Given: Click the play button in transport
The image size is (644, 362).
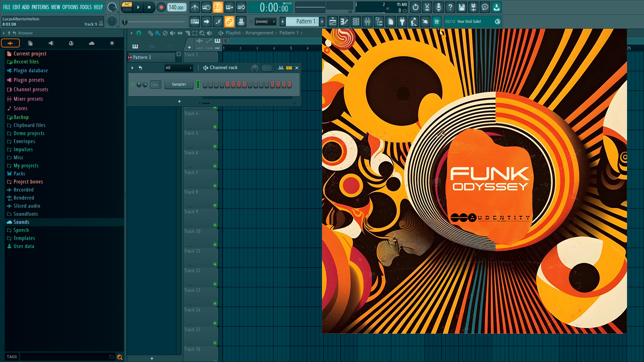Looking at the screenshot, I should click(138, 7).
